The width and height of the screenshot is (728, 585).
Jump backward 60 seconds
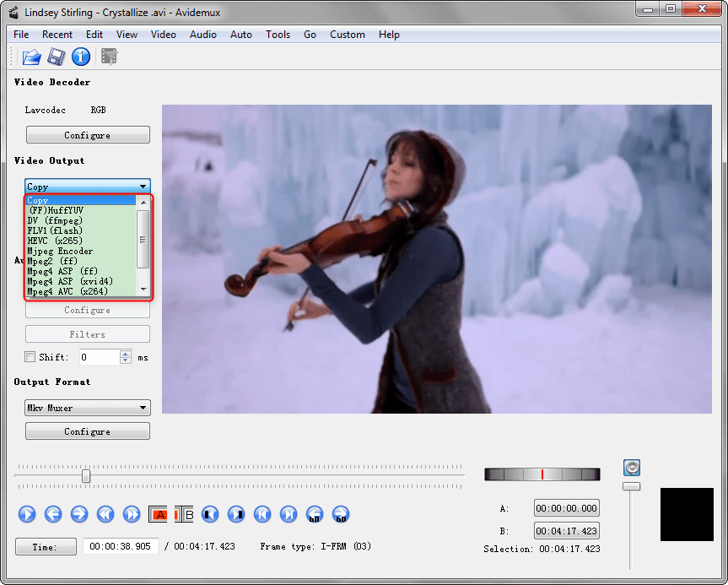coord(315,514)
